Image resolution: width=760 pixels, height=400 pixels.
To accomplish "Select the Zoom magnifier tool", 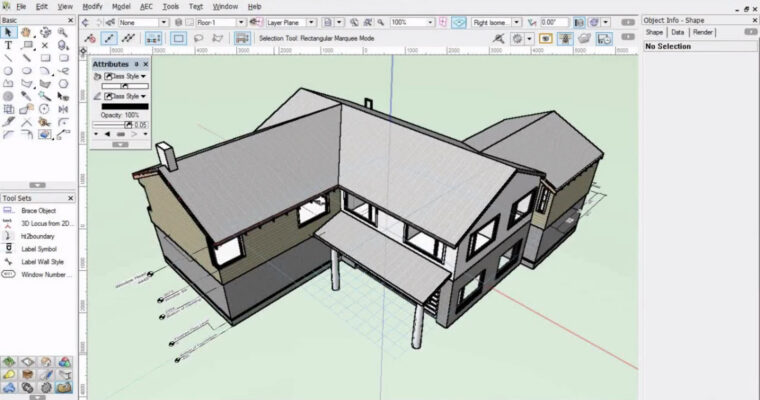I will [63, 32].
